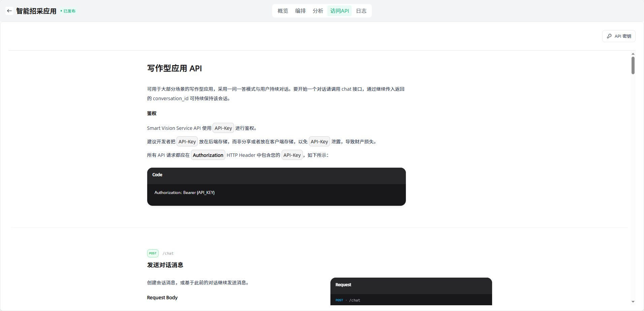This screenshot has height=311, width=644.
Task: Click API-Key tag after 'Smart Vision Service API 使用'
Action: point(223,128)
